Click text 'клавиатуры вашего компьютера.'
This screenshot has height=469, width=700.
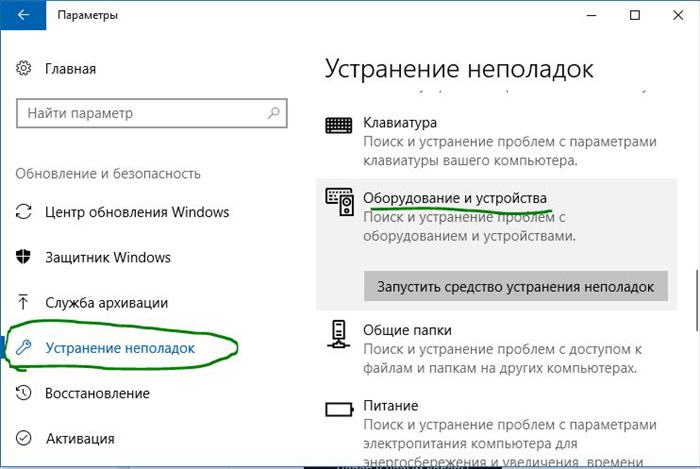click(470, 161)
